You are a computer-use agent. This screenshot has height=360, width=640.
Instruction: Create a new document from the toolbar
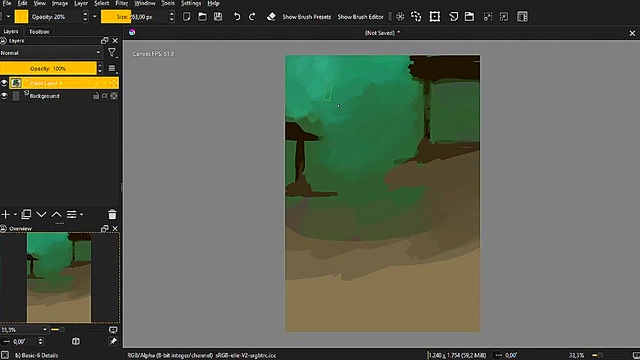(x=187, y=16)
